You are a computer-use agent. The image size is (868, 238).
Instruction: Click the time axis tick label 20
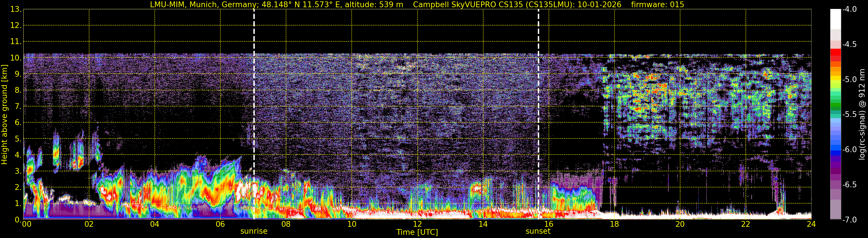point(680,224)
